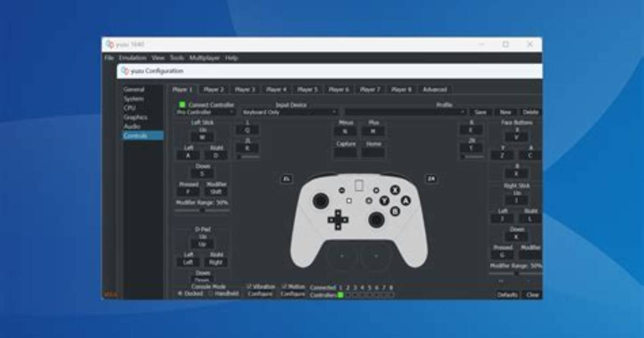Screen dimensions: 644x338
Task: Click the Y button on controller image
Action: tap(384, 200)
